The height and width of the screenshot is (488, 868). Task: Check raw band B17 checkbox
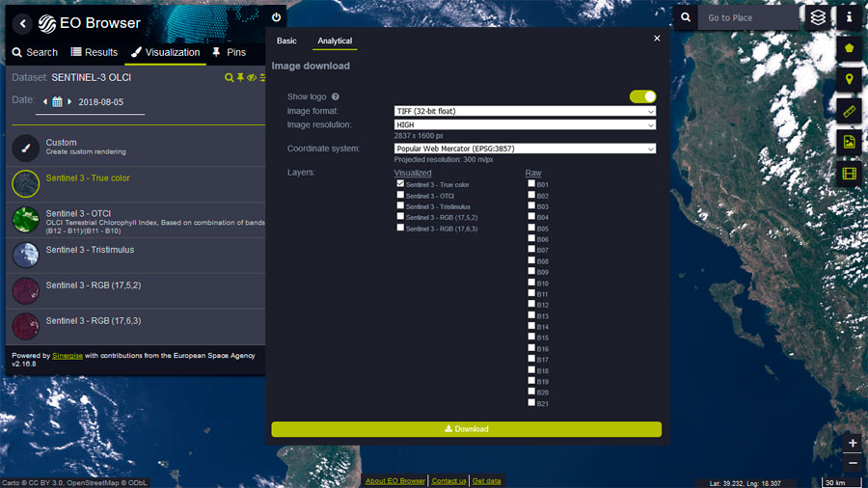tap(530, 359)
